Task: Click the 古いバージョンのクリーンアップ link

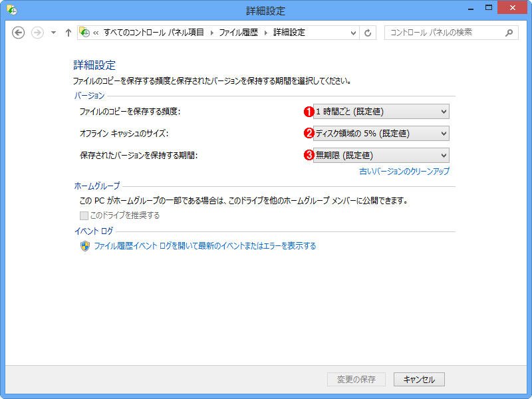Action: tap(404, 171)
